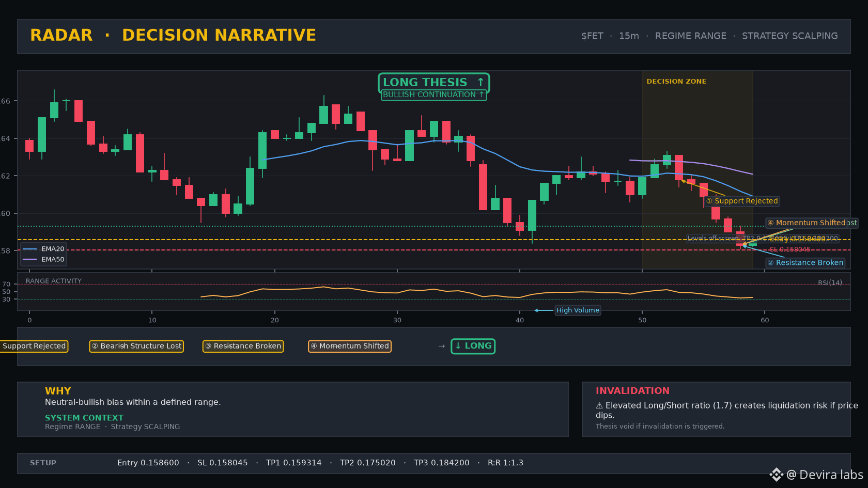Click the 15m timeframe in the header
Viewport: 868px width, 488px height.
[629, 36]
